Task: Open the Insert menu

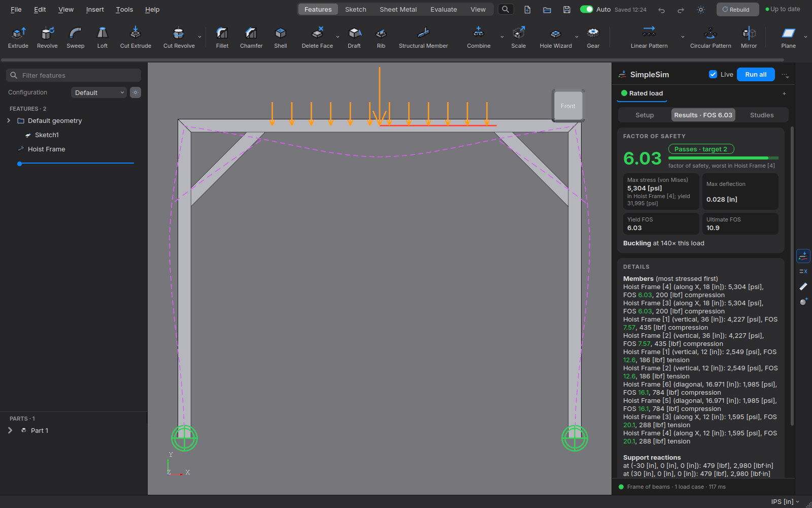Action: pyautogui.click(x=95, y=9)
